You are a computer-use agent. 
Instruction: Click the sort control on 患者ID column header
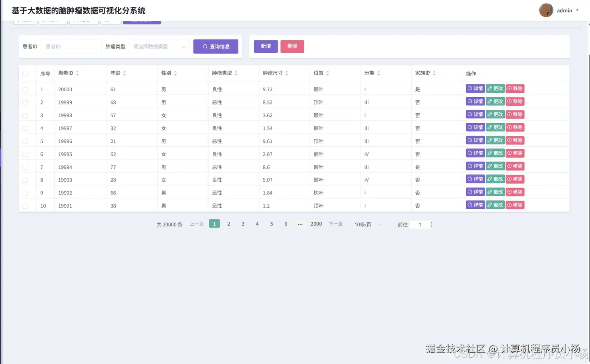click(78, 73)
